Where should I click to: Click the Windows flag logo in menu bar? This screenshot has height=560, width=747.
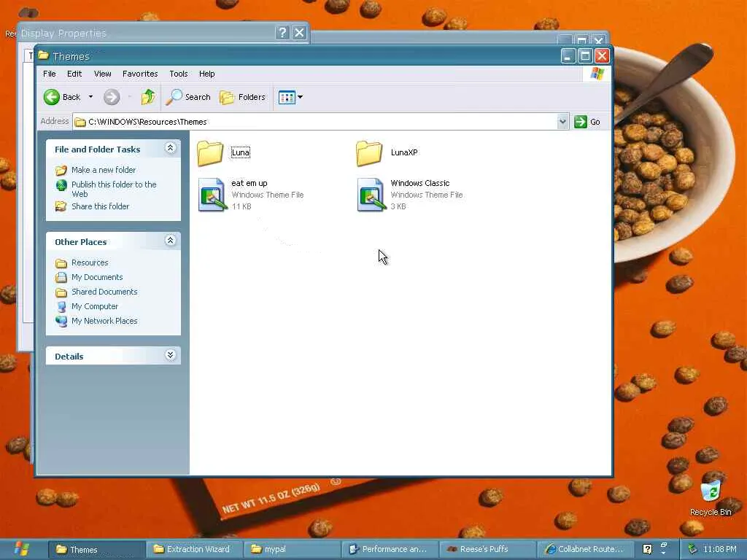pyautogui.click(x=597, y=74)
